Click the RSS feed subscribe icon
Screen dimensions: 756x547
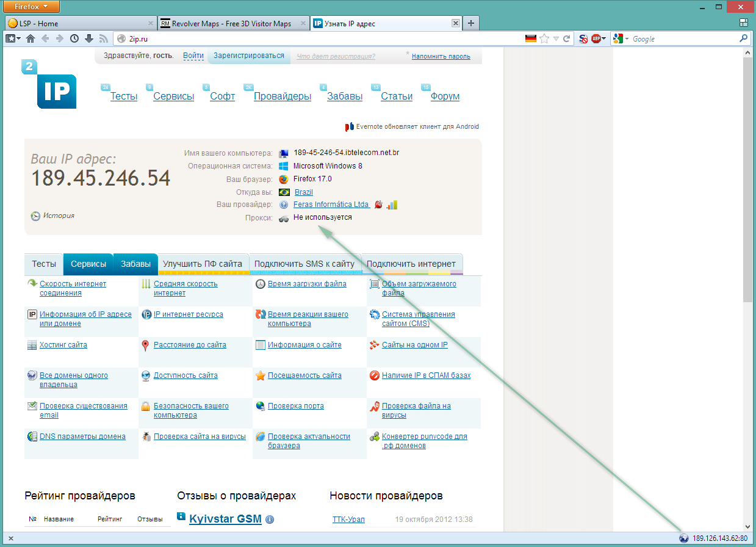103,38
